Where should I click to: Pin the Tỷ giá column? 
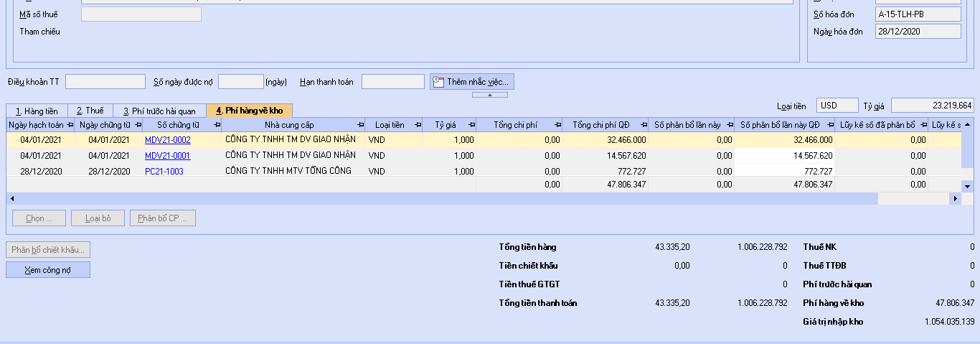pos(471,125)
